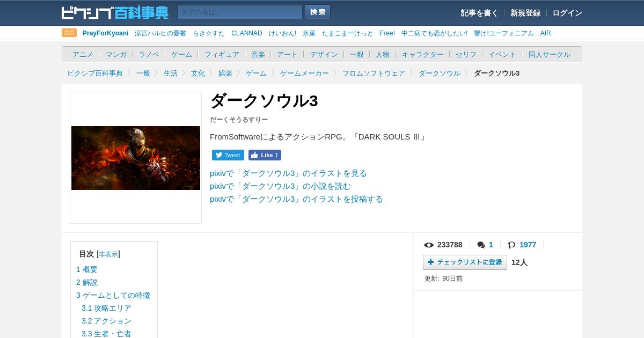Focus the タグの名は search field
644x338 pixels.
coord(240,12)
